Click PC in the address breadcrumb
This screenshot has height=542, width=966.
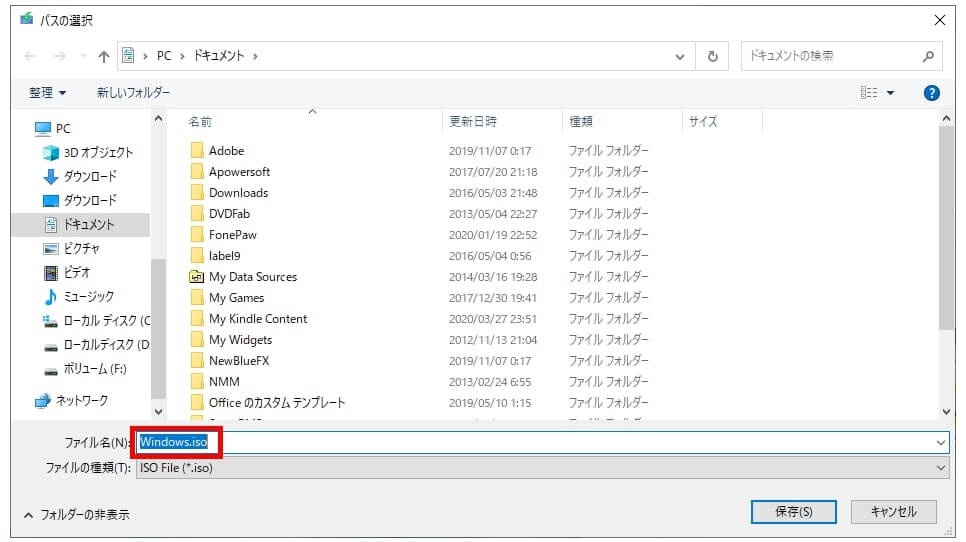tap(164, 56)
